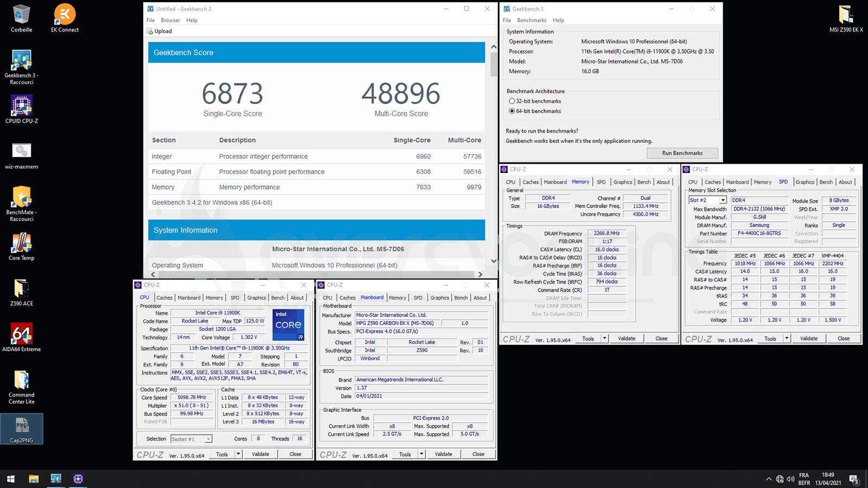Image resolution: width=868 pixels, height=488 pixels.
Task: Open Core Temp desktop icon
Action: pos(22,247)
